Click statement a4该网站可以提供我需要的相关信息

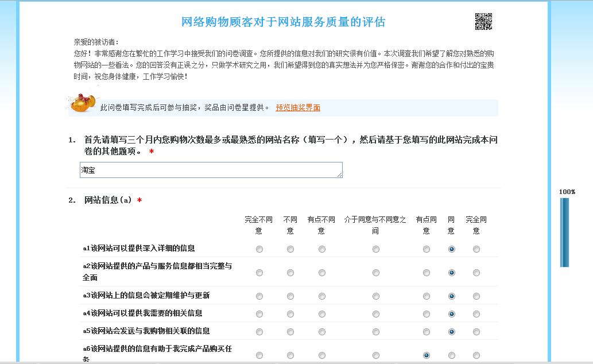pyautogui.click(x=142, y=313)
